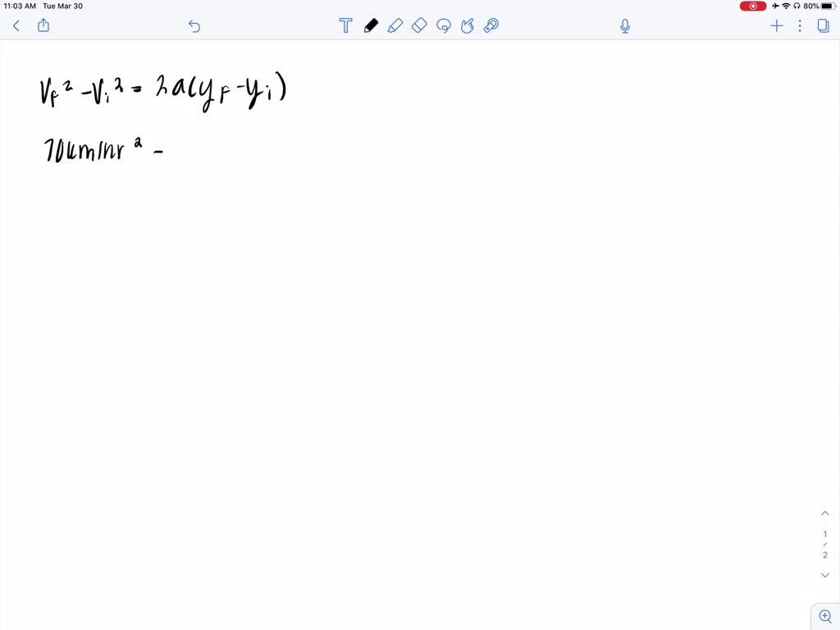Tap the page number 2 indicator

click(825, 555)
